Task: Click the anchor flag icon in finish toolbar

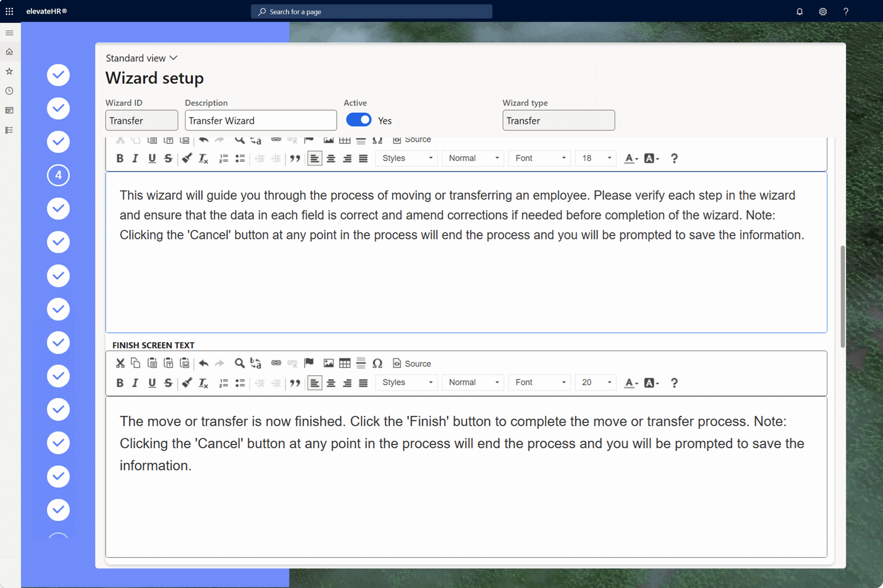Action: coord(309,362)
